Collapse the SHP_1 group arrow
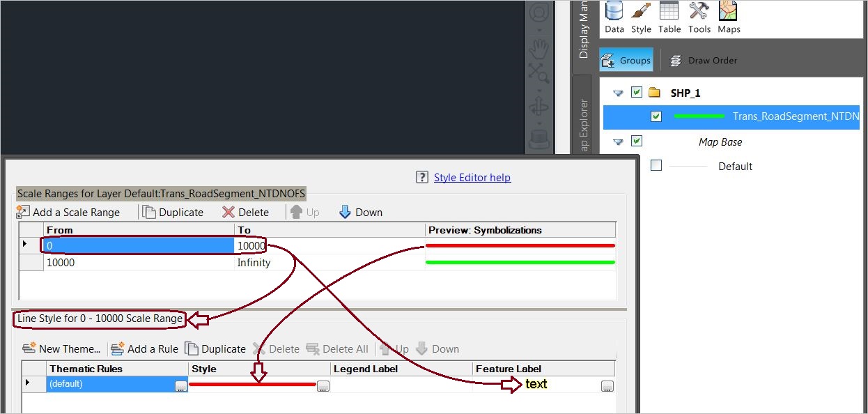Viewport: 868px width, 414px height. 618,92
